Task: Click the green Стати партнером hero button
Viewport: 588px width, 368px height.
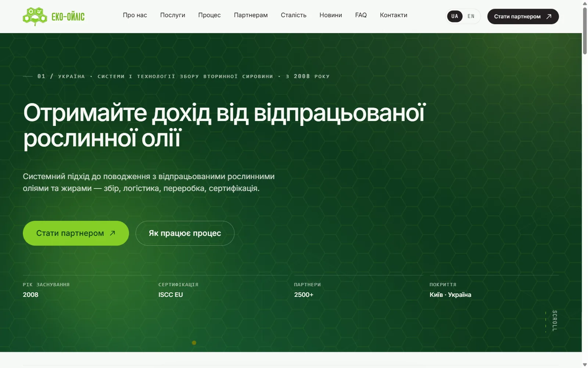Action: [76, 233]
